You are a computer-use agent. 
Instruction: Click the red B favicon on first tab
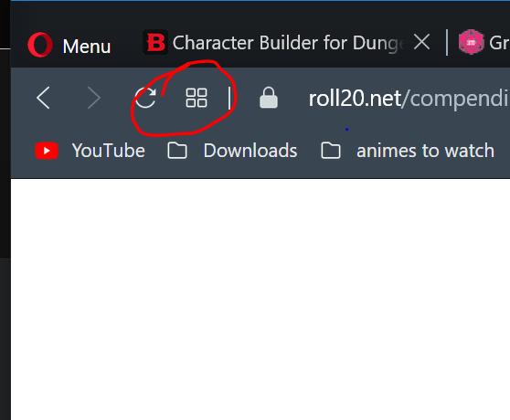(x=155, y=42)
